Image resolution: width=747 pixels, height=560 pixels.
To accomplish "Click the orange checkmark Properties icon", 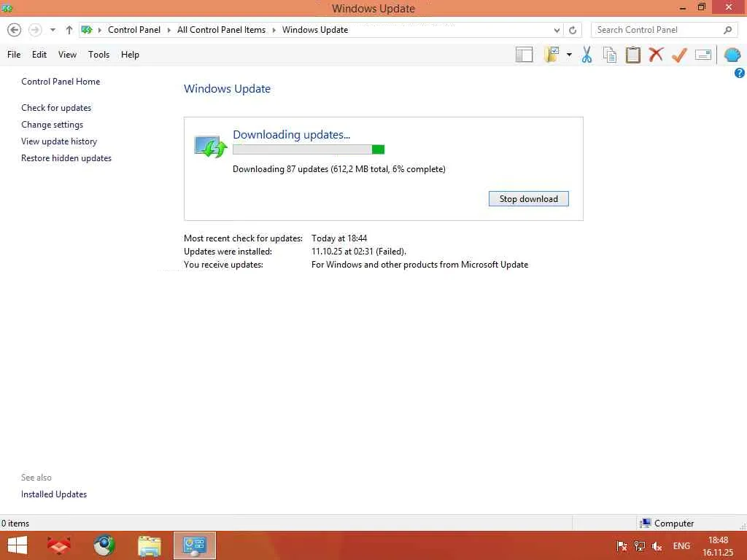I will 679,55.
